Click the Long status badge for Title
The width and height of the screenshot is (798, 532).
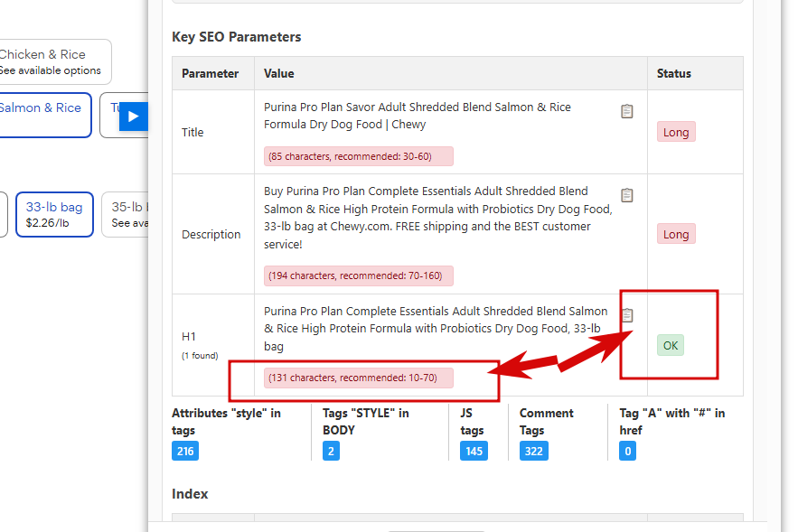click(676, 132)
